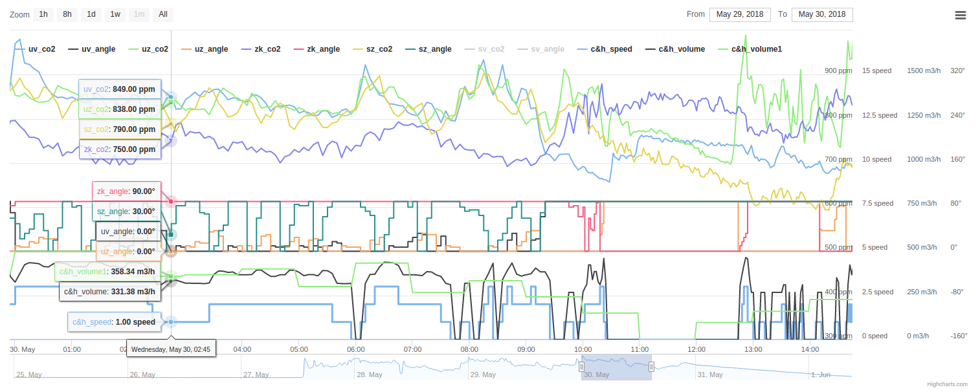
Task: Click the navigator right range handle
Action: pyautogui.click(x=651, y=367)
